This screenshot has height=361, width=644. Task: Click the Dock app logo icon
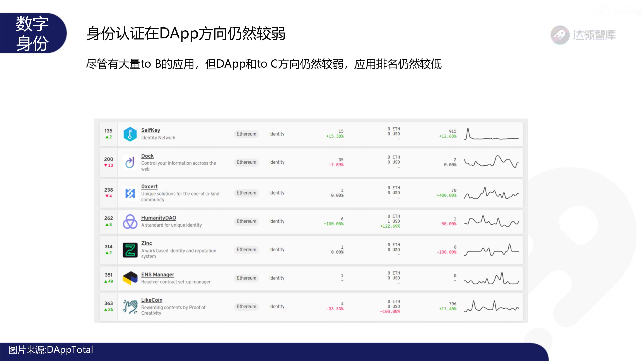[130, 162]
